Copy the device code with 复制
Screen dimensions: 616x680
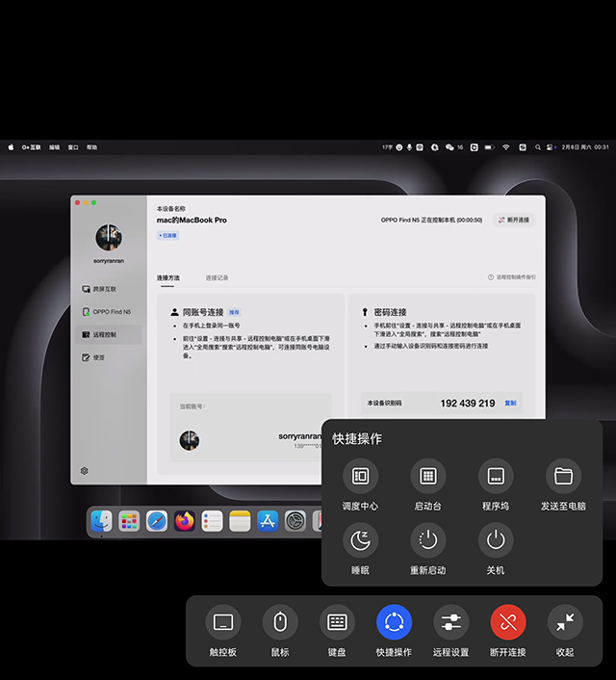(510, 404)
